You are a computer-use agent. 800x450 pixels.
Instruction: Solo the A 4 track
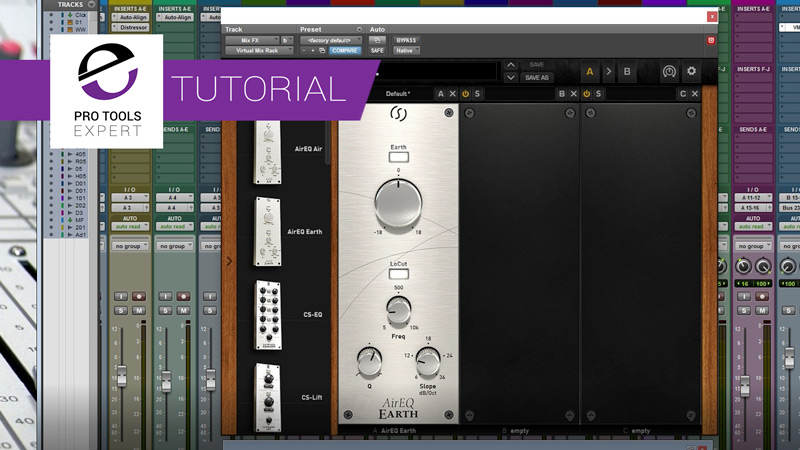click(x=165, y=310)
